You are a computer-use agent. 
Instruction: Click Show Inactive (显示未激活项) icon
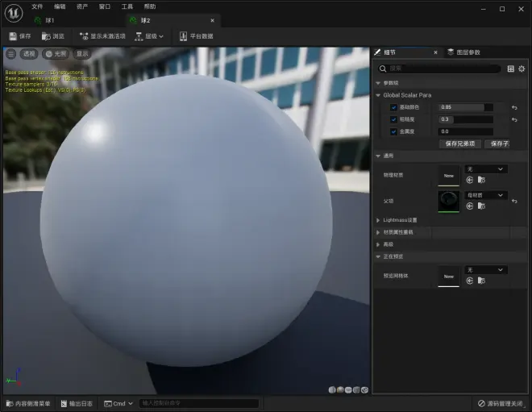pos(102,36)
